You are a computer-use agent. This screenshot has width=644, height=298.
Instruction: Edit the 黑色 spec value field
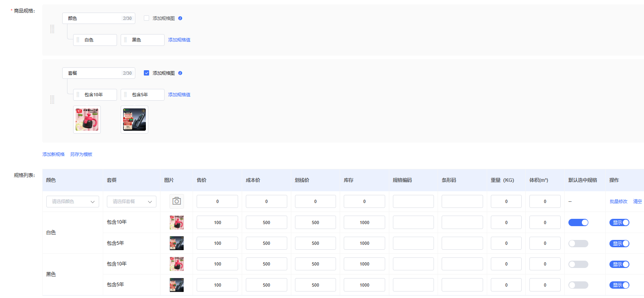tap(143, 40)
